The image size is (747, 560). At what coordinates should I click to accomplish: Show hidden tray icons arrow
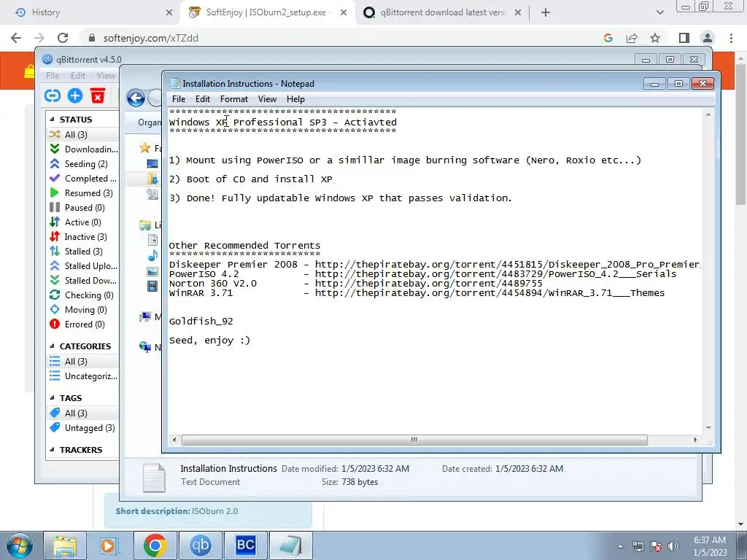pos(620,546)
